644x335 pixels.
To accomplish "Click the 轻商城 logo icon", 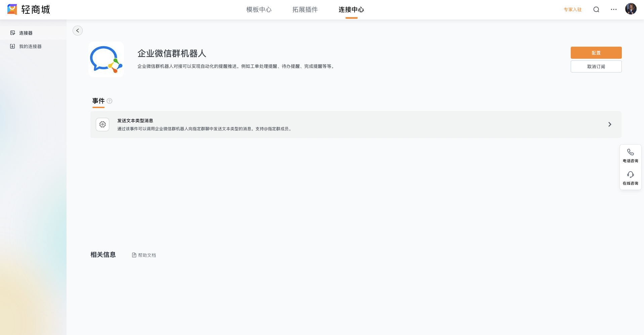I will click(12, 9).
